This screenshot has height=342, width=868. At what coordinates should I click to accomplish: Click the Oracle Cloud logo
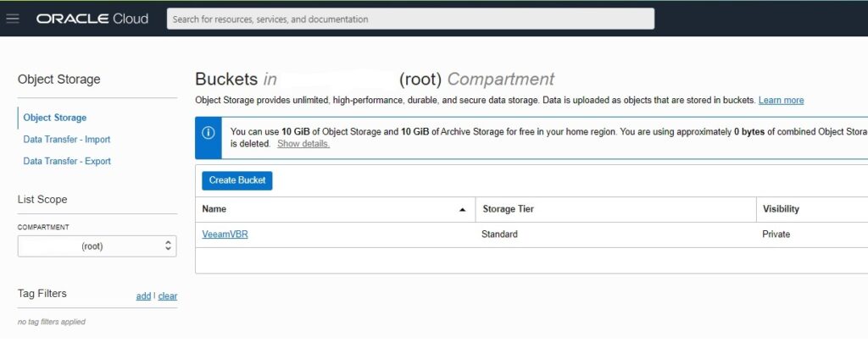[92, 19]
